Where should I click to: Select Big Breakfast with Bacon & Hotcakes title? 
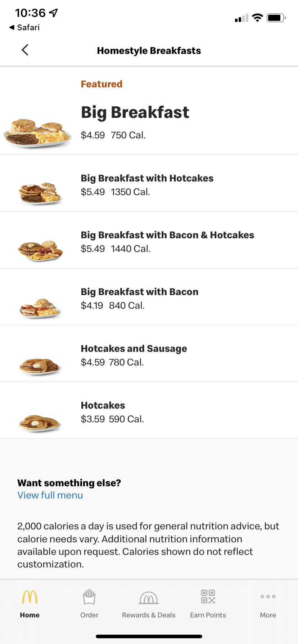point(167,235)
